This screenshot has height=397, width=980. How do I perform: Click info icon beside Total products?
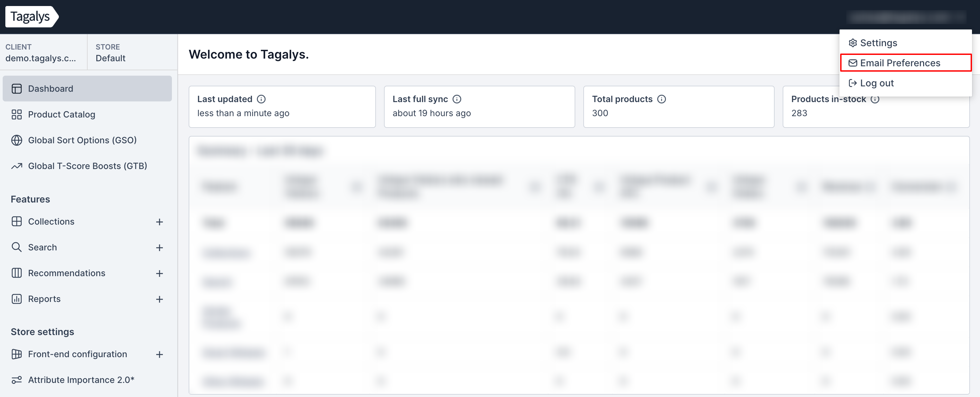[x=662, y=99]
